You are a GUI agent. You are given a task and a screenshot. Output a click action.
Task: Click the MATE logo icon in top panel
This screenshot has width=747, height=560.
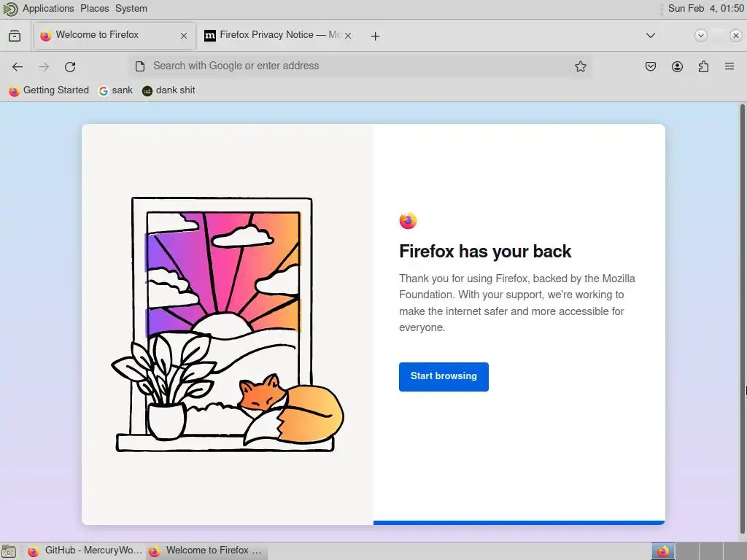point(10,9)
